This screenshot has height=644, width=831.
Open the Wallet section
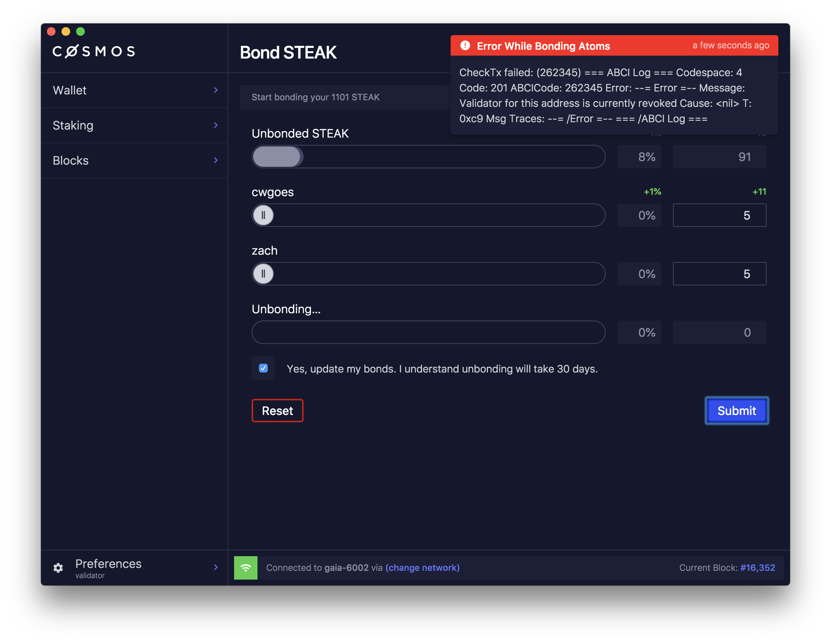click(x=134, y=90)
